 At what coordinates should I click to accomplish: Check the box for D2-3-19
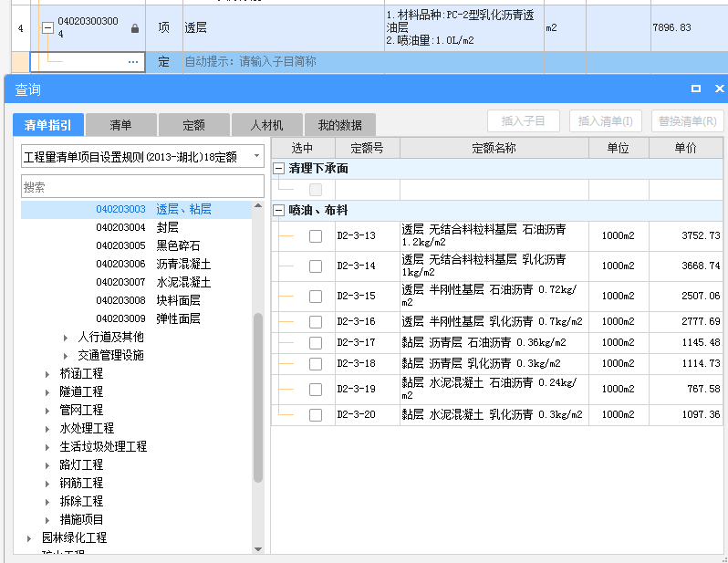(316, 390)
